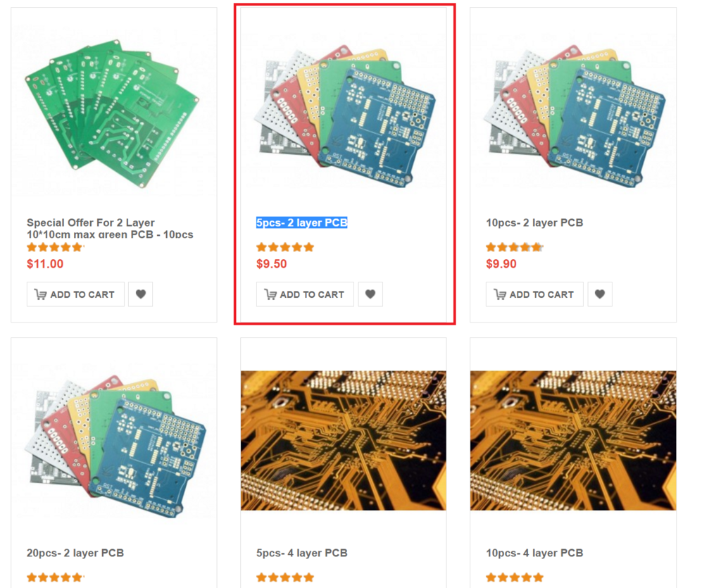Click the cart icon for the $9.50 product

(270, 294)
